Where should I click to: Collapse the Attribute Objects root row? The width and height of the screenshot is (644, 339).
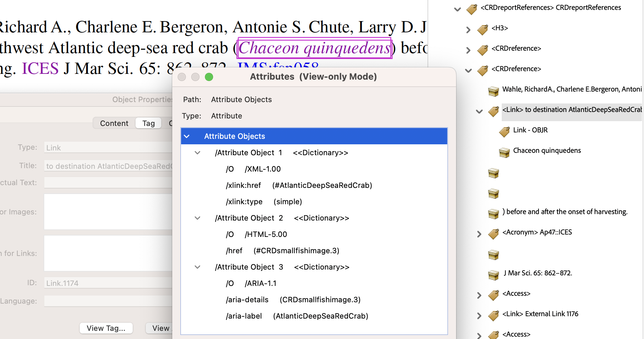(x=187, y=136)
